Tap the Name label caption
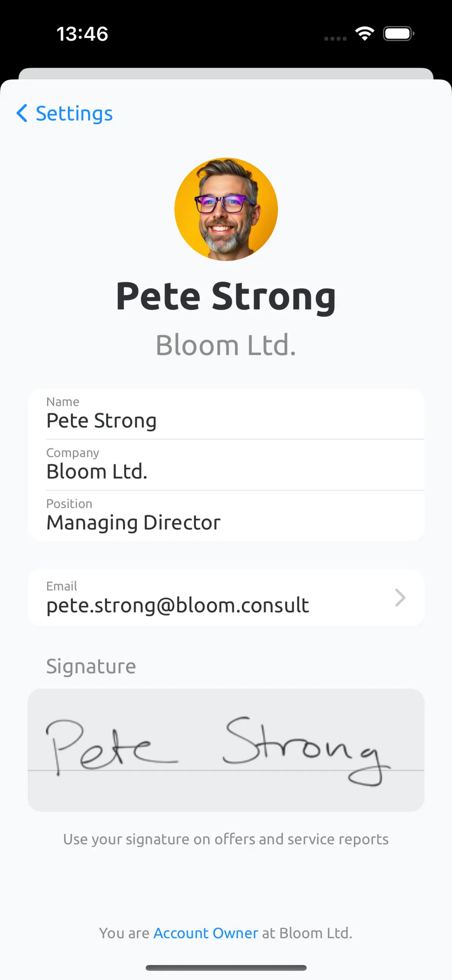Screen dimensions: 452x980 point(63,402)
